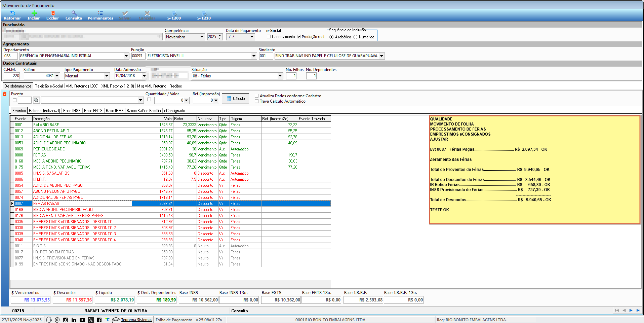The image size is (644, 323).
Task: Enable the Cancelamento checkbox
Action: 269,37
